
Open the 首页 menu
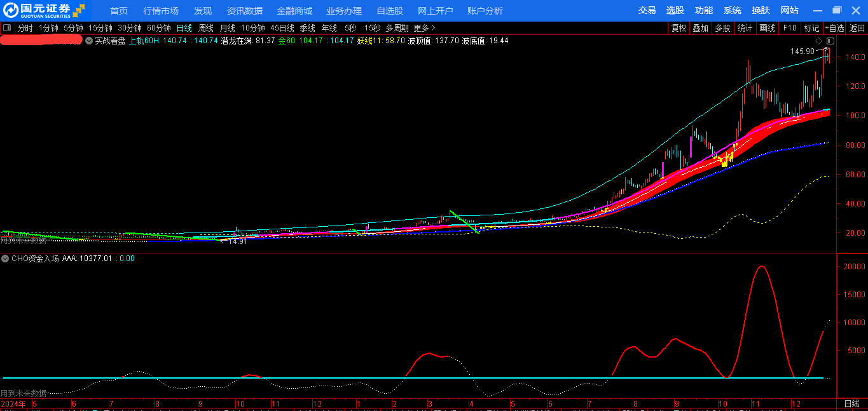point(119,11)
